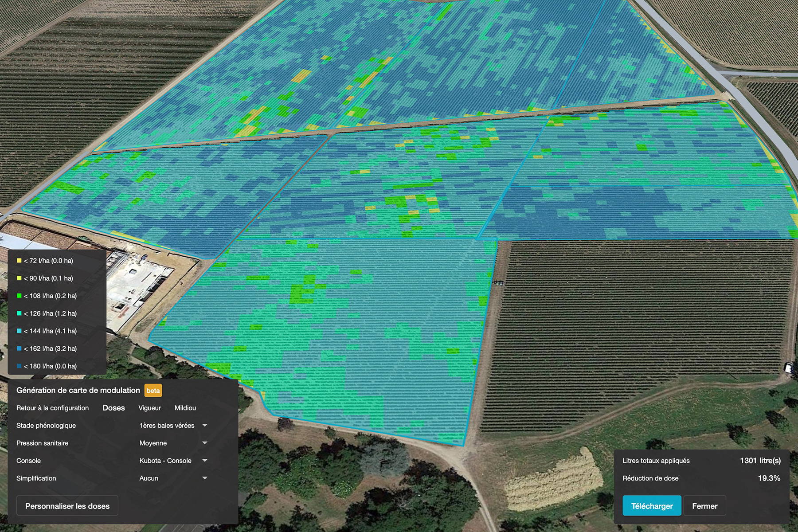Select the '1ères baies vérées' value

click(167, 426)
